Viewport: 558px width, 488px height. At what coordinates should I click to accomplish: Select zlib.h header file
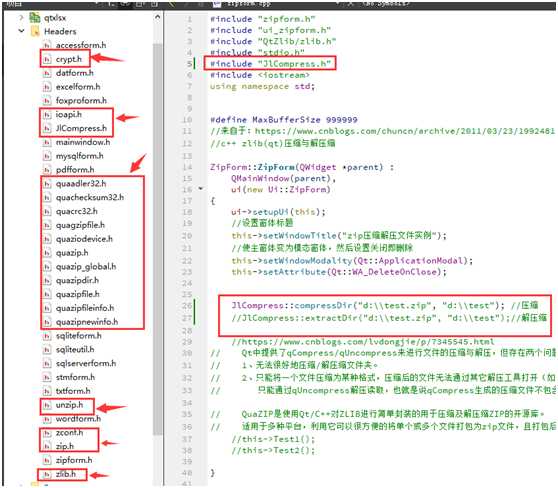[66, 474]
